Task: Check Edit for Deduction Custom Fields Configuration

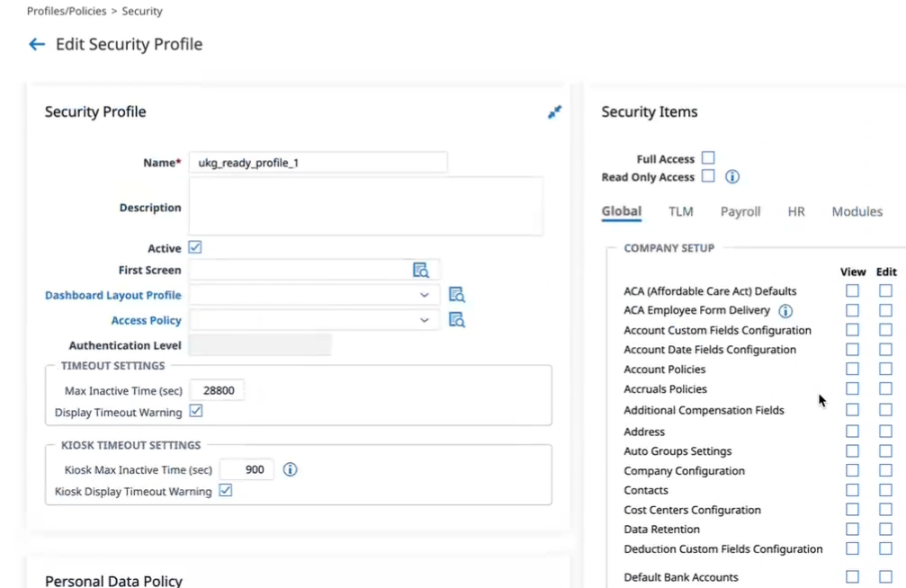Action: pyautogui.click(x=886, y=548)
